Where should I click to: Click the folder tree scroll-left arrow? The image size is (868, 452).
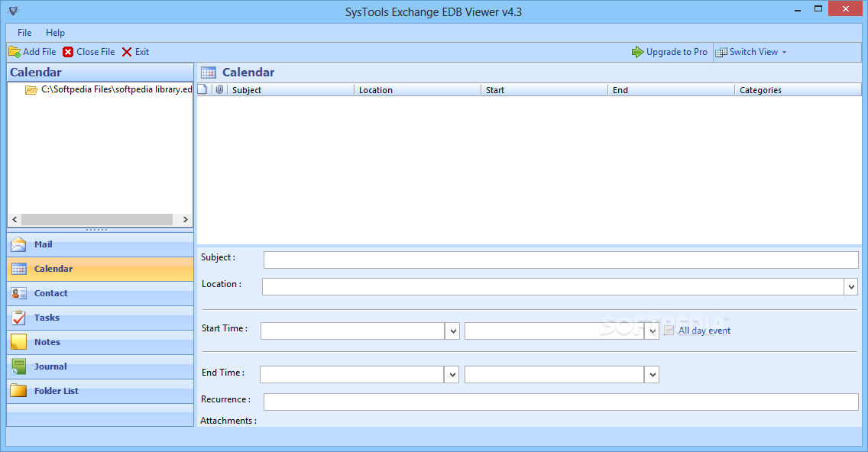(x=15, y=220)
